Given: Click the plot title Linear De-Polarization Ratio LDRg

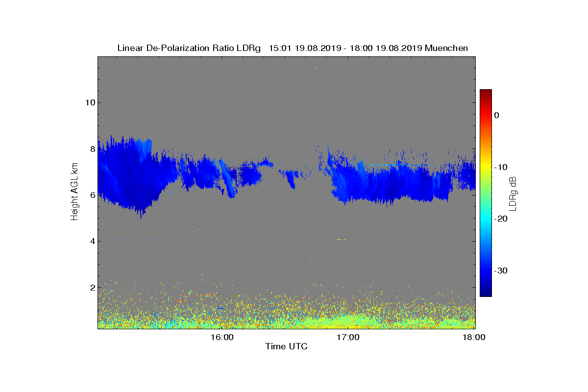Looking at the screenshot, I should tap(293, 48).
